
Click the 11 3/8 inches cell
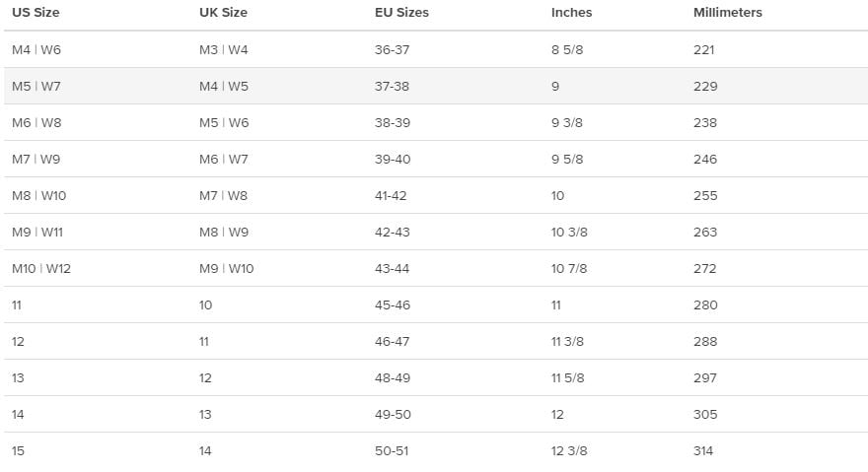coord(567,342)
